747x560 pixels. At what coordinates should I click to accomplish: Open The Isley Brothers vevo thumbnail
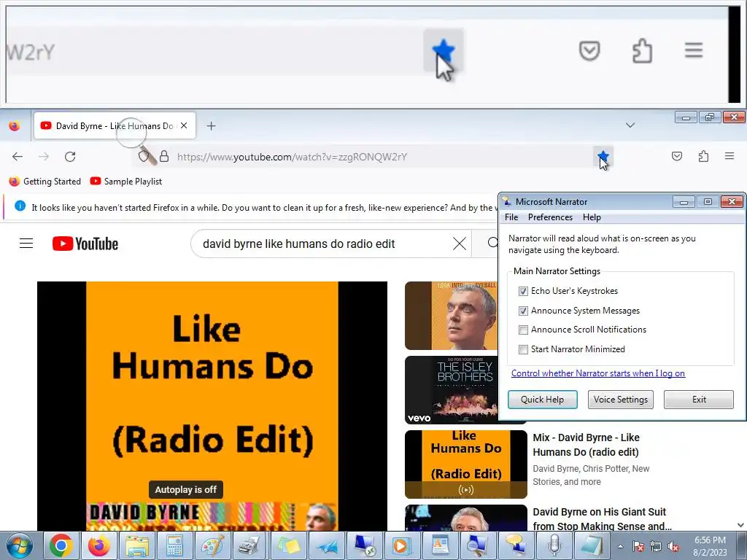tap(451, 390)
